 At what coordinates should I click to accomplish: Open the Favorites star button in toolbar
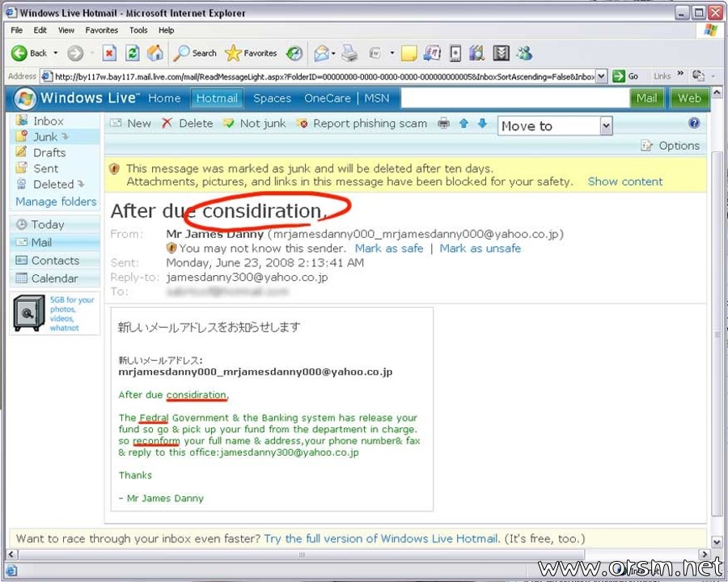coord(251,53)
